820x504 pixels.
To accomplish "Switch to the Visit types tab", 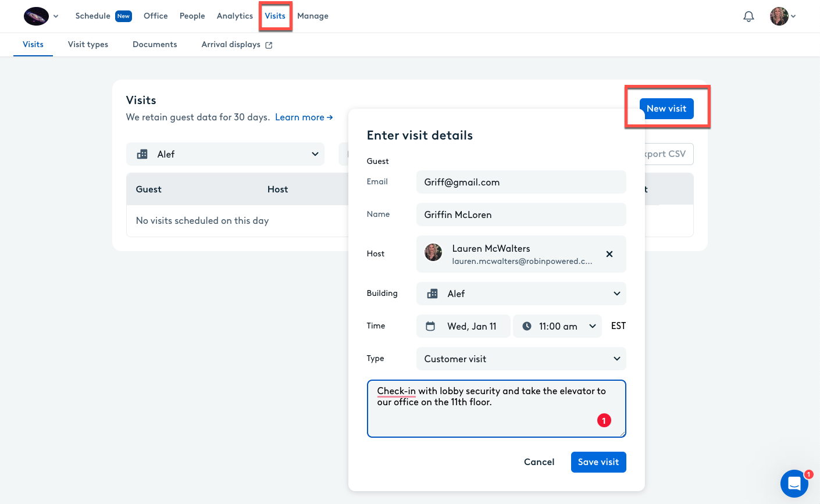I will (x=88, y=45).
